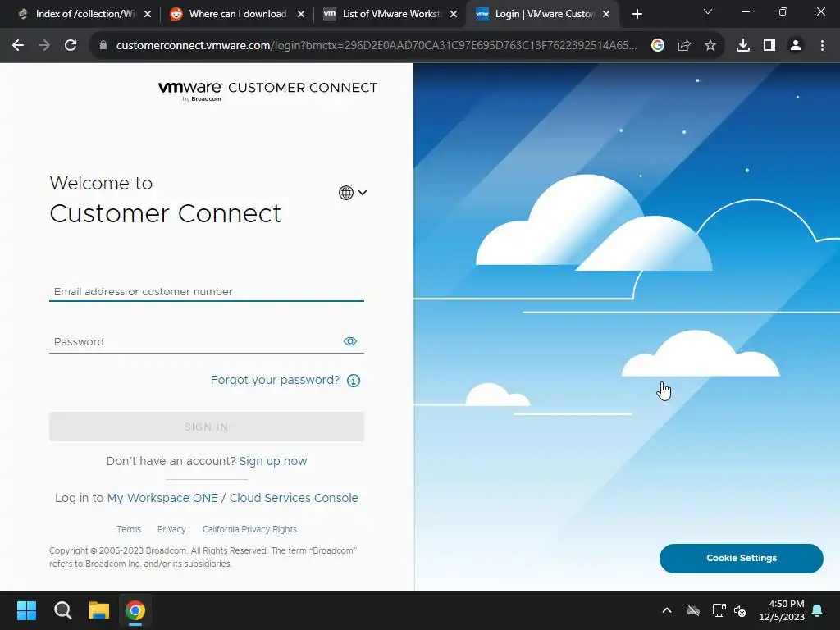Viewport: 840px width, 630px height.
Task: Open the Google icon in address bar
Action: pyautogui.click(x=658, y=46)
